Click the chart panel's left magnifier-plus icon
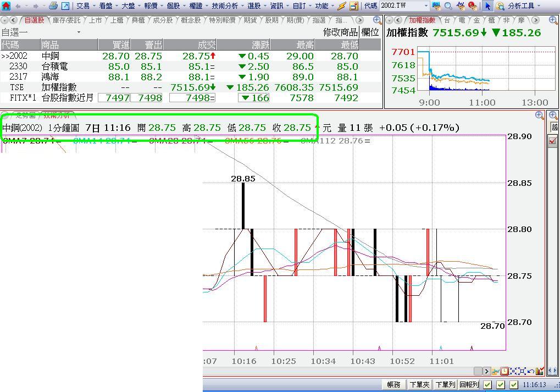 coord(540,115)
